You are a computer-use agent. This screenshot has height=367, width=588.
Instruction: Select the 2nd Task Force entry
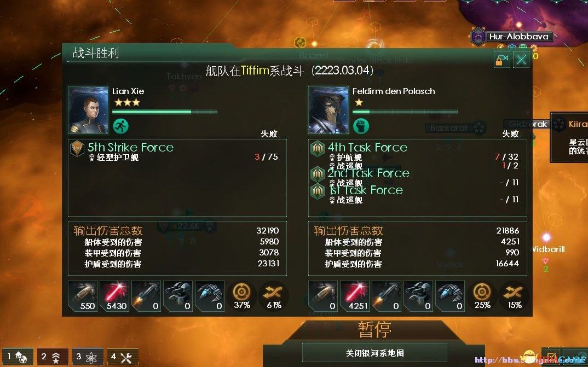pyautogui.click(x=368, y=173)
